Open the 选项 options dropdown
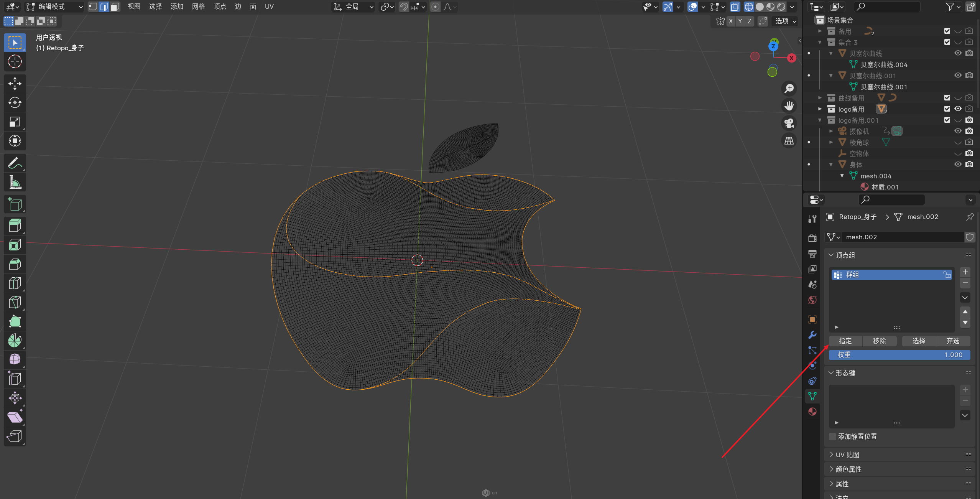This screenshot has height=499, width=980. 786,21
